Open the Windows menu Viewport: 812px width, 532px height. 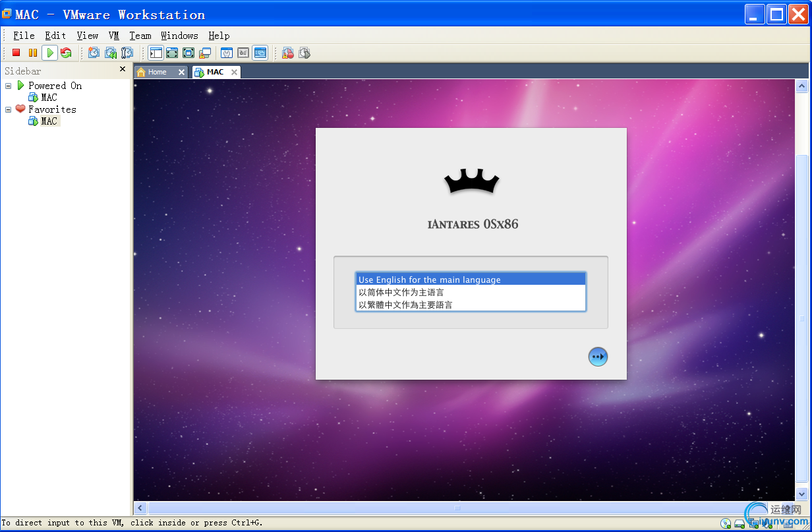tap(179, 36)
